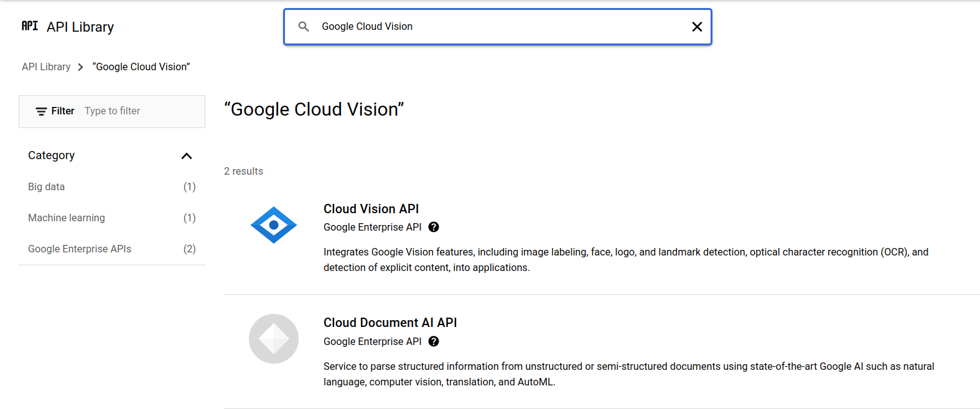Click "Google Enterprise API" under Cloud Document AI
Screen dimensions: 980x409
[372, 341]
